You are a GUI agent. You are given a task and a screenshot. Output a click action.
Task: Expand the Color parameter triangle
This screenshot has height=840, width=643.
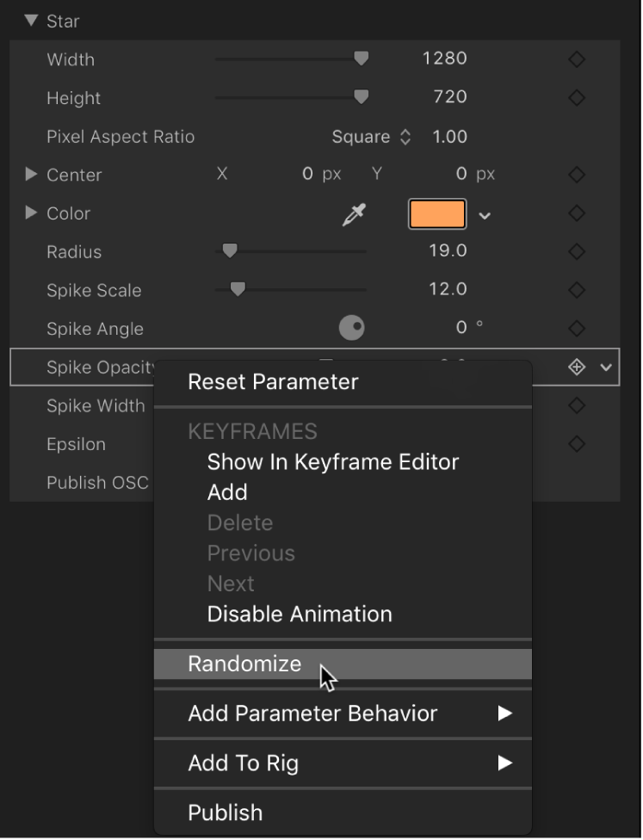(32, 213)
